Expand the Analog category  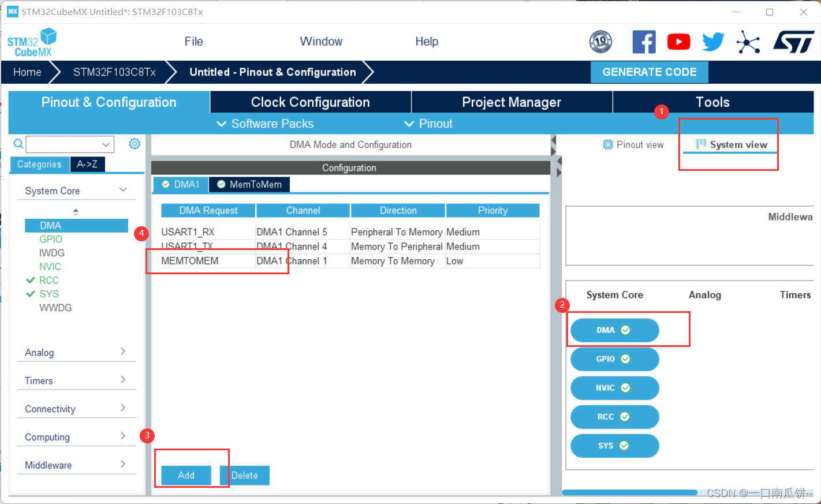pyautogui.click(x=123, y=352)
